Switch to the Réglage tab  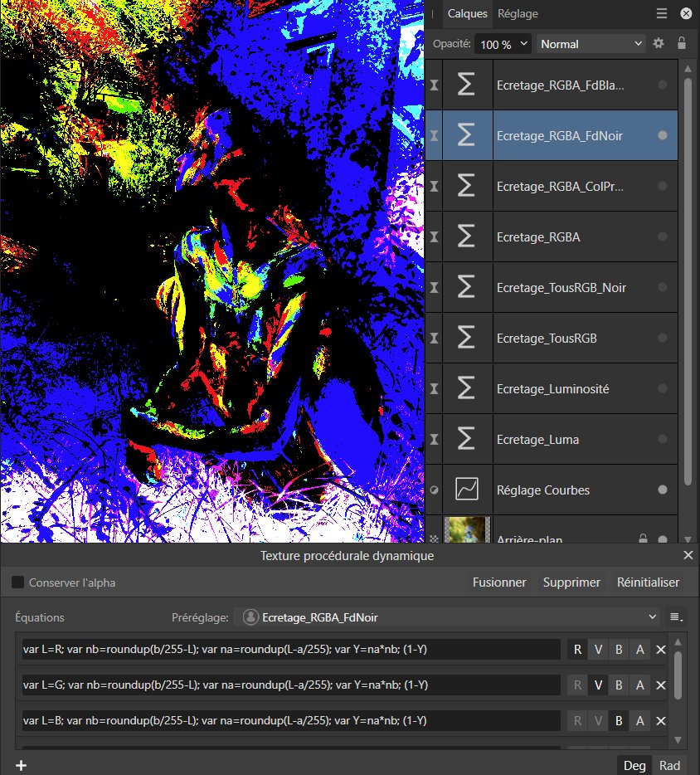(518, 13)
